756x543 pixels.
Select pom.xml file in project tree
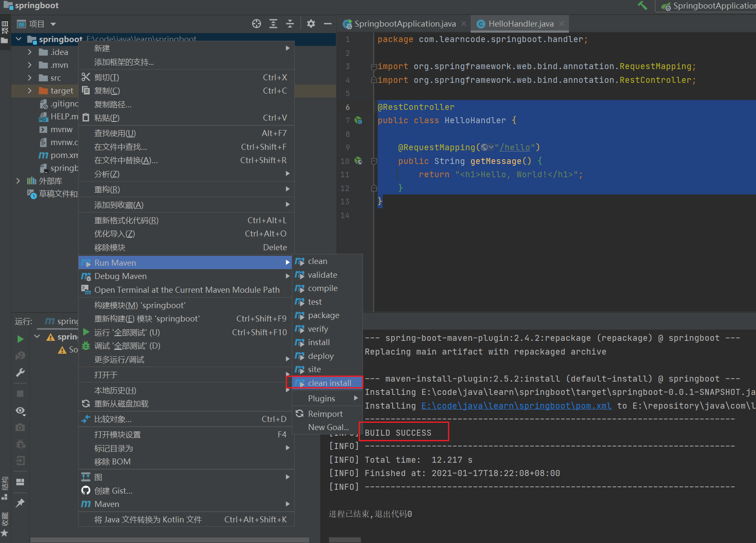point(58,155)
